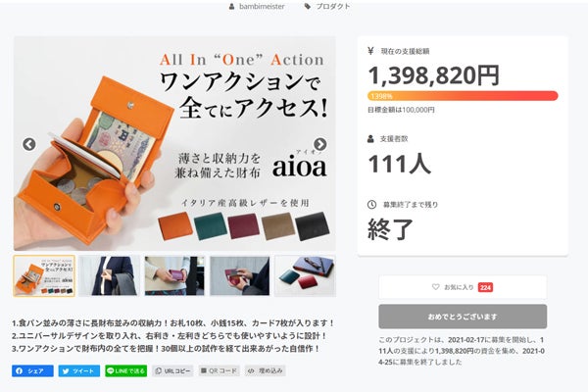Select first thumbnail with orange wallet
Image resolution: width=588 pixels, height=392 pixels.
point(44,276)
